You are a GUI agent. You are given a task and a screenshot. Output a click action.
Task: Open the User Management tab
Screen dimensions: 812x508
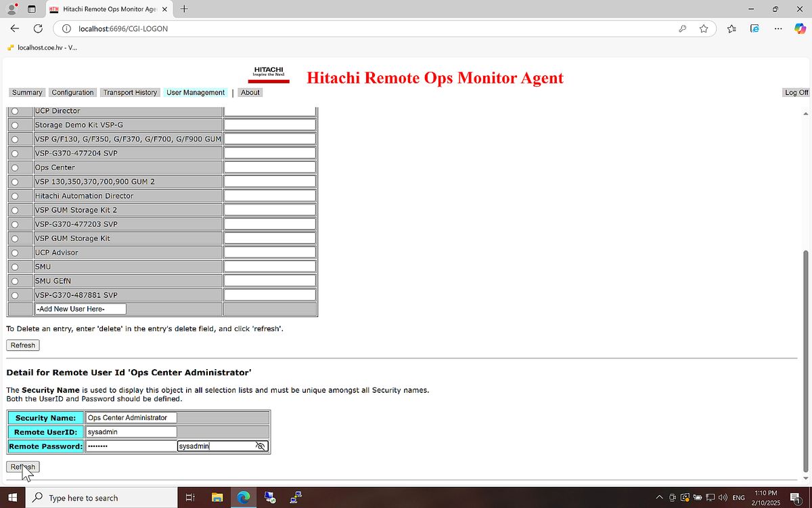[x=196, y=93]
